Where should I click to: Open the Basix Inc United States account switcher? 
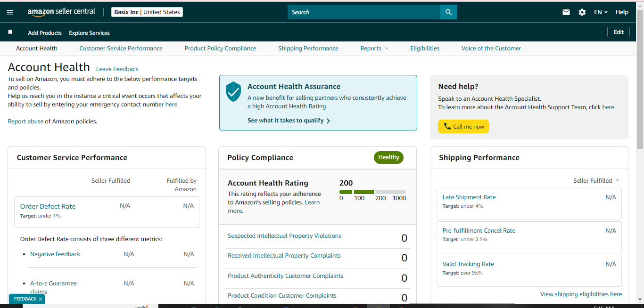click(147, 12)
